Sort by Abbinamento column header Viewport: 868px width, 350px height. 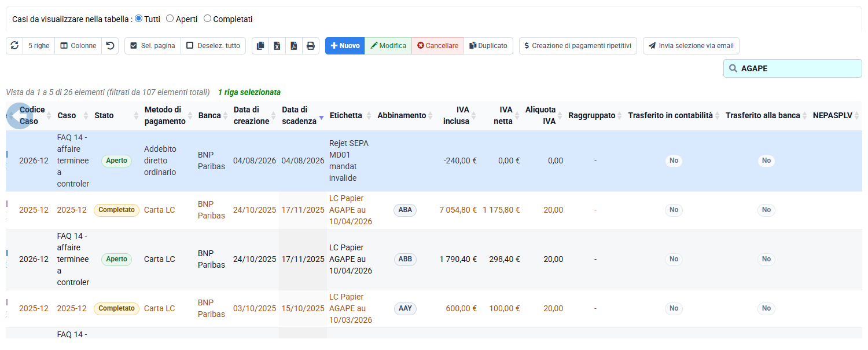click(x=405, y=115)
